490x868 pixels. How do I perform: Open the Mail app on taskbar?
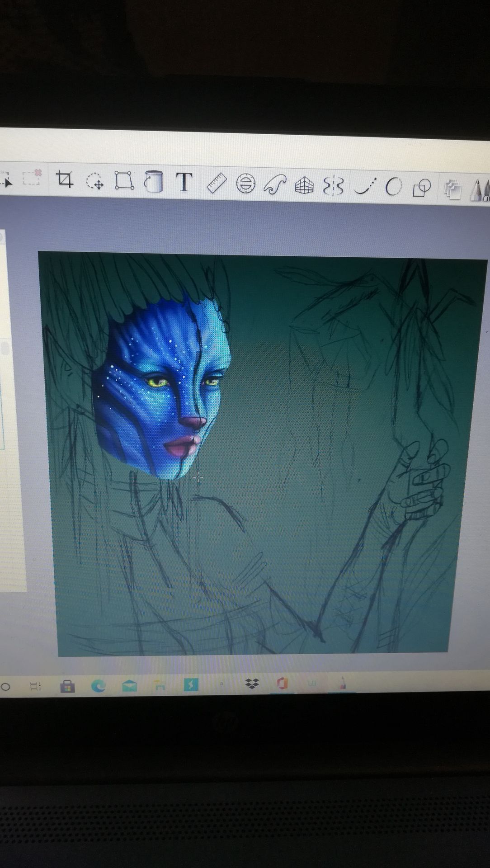point(129,686)
